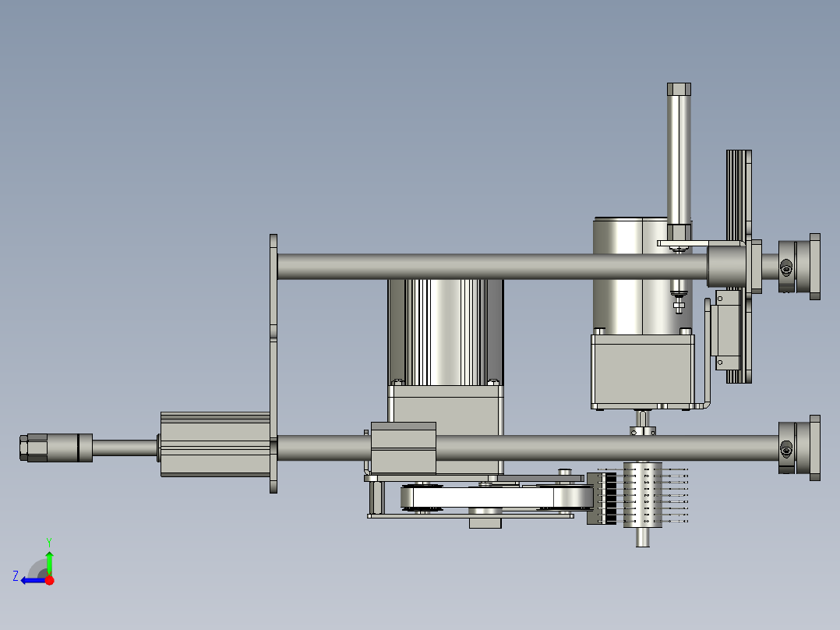Click the "Z" axis label
Image resolution: width=840 pixels, height=630 pixels.
point(16,576)
